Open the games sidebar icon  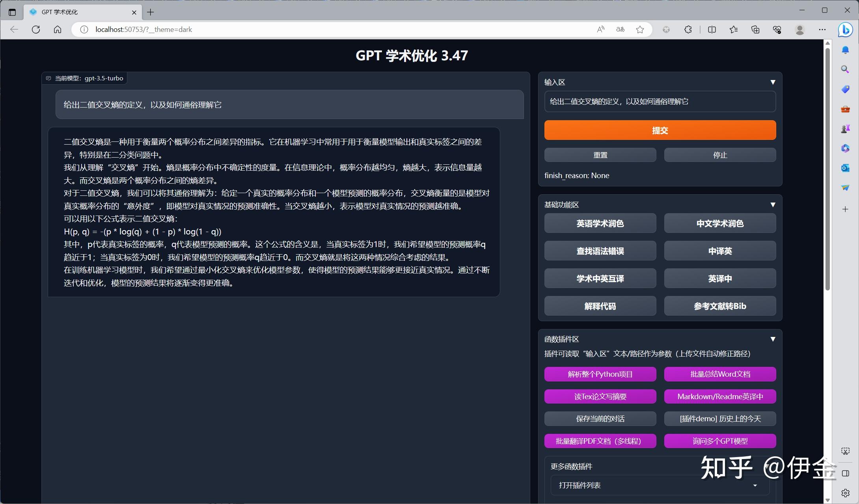[845, 128]
